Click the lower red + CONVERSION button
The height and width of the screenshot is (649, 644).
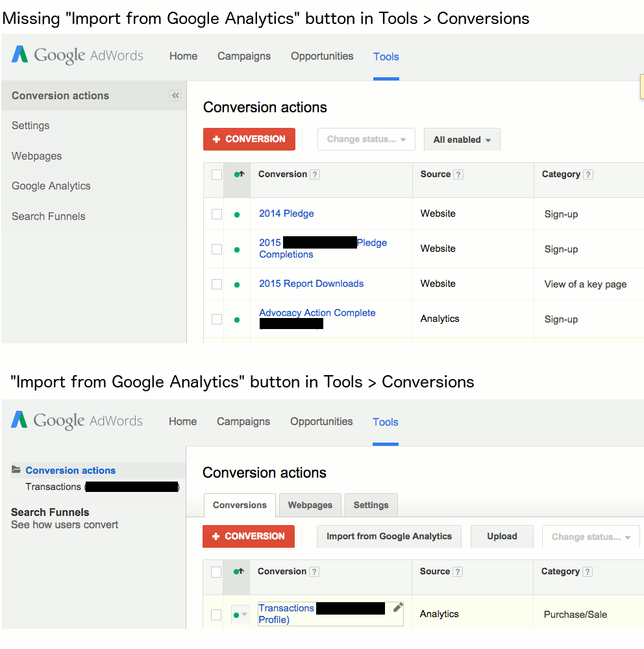(x=249, y=537)
